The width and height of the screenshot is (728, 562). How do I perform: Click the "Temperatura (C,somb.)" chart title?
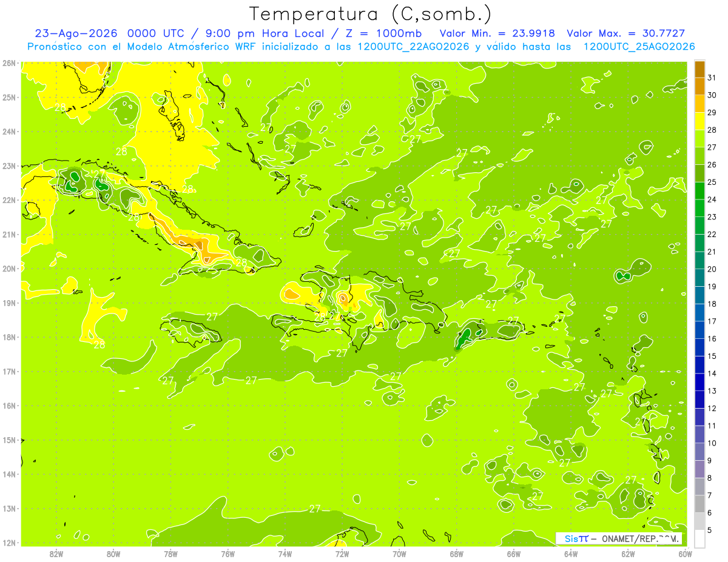coord(371,14)
